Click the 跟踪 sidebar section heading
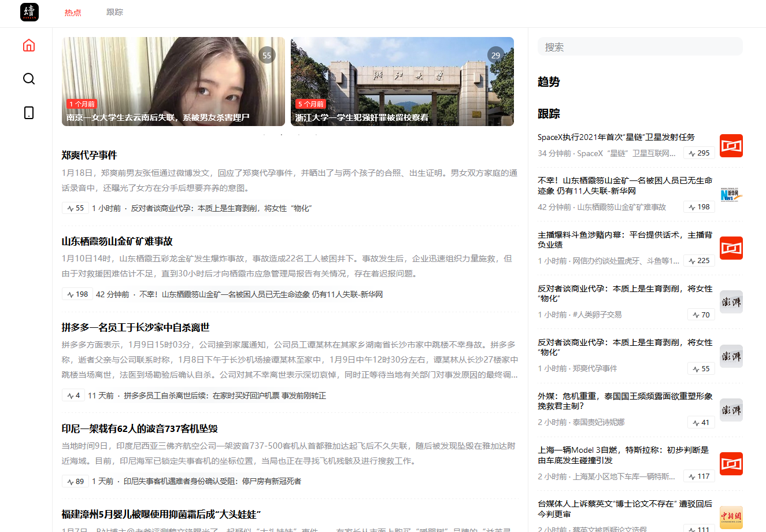This screenshot has width=766, height=532. (x=549, y=113)
